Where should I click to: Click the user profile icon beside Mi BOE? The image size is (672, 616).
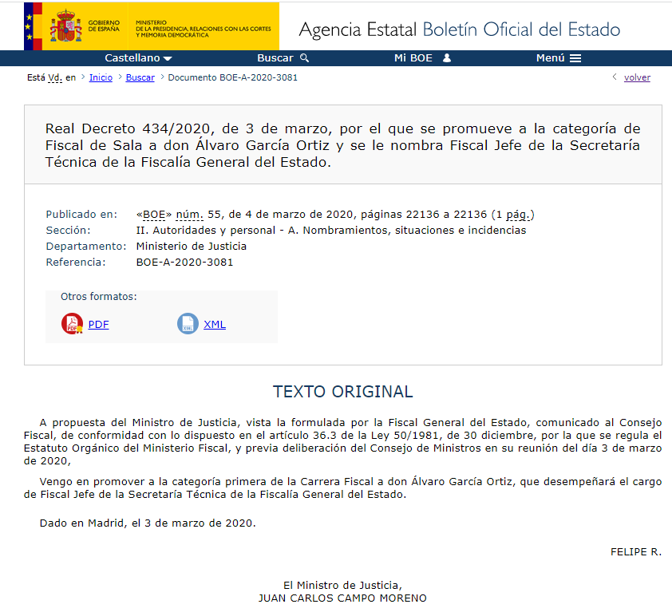pos(447,58)
